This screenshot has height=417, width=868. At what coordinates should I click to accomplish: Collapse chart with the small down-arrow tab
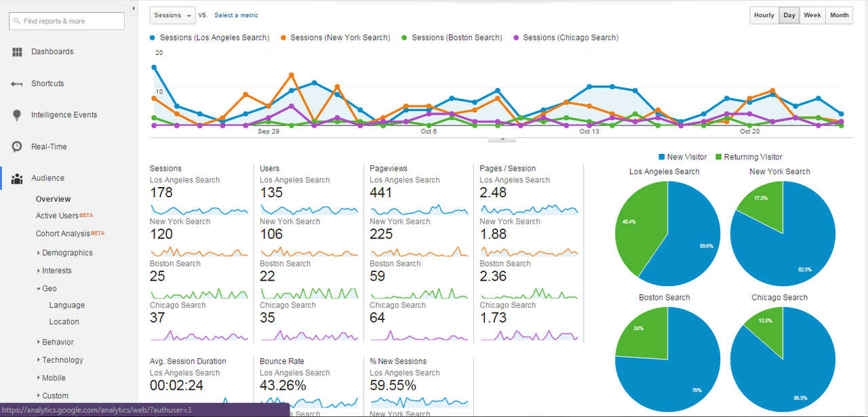(502, 139)
